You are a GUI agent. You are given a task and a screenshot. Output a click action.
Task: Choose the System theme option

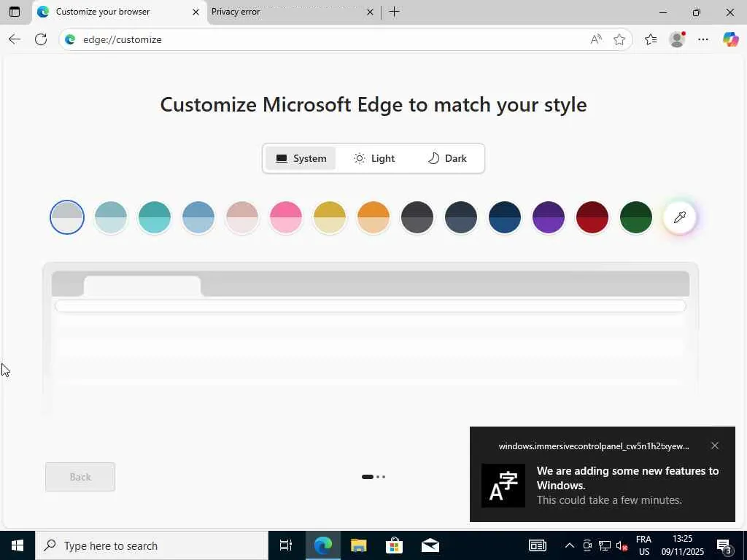point(301,158)
